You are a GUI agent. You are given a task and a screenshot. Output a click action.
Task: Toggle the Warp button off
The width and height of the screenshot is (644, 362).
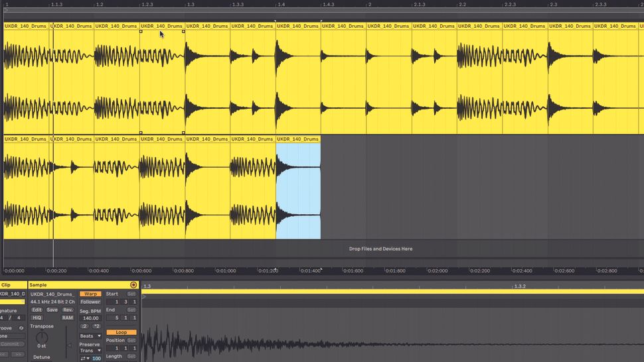(90, 294)
